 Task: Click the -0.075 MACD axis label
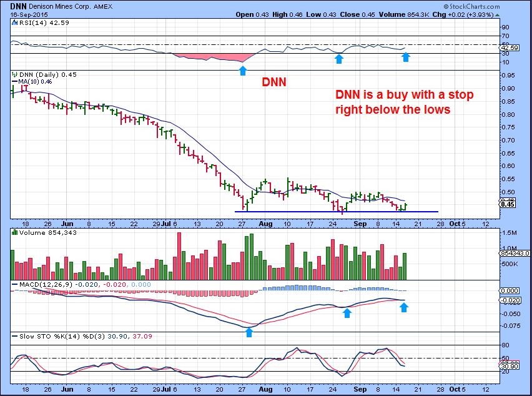click(x=510, y=326)
